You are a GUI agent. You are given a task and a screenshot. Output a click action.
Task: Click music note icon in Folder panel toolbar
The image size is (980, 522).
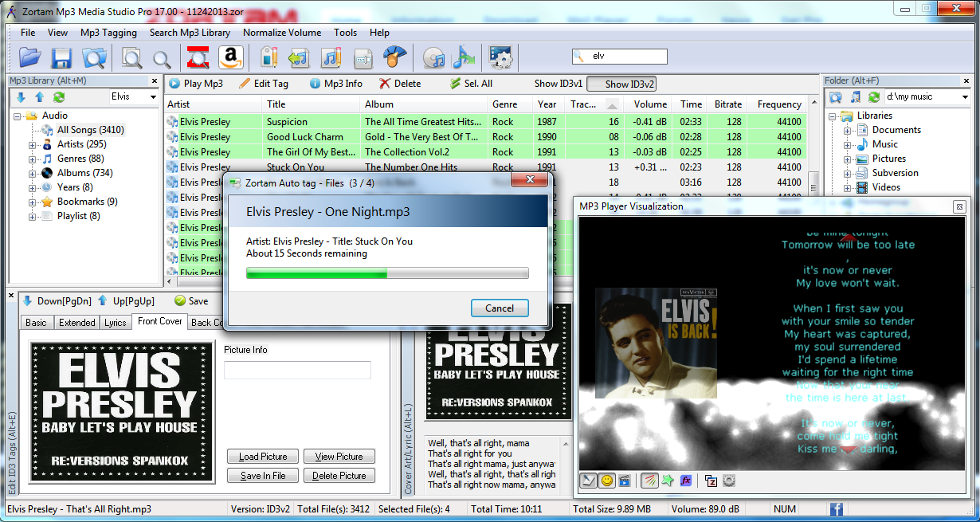[855, 97]
